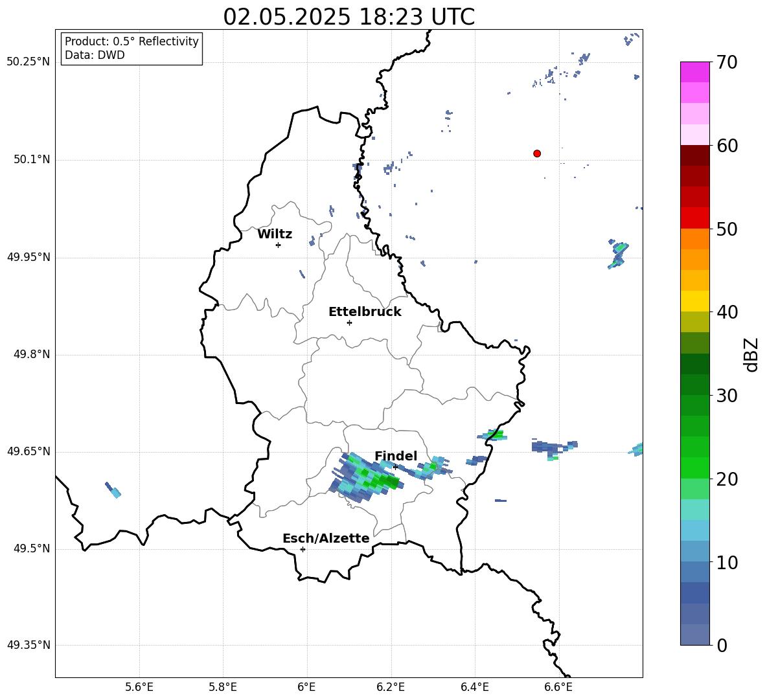Click the Findel city label

pos(396,456)
